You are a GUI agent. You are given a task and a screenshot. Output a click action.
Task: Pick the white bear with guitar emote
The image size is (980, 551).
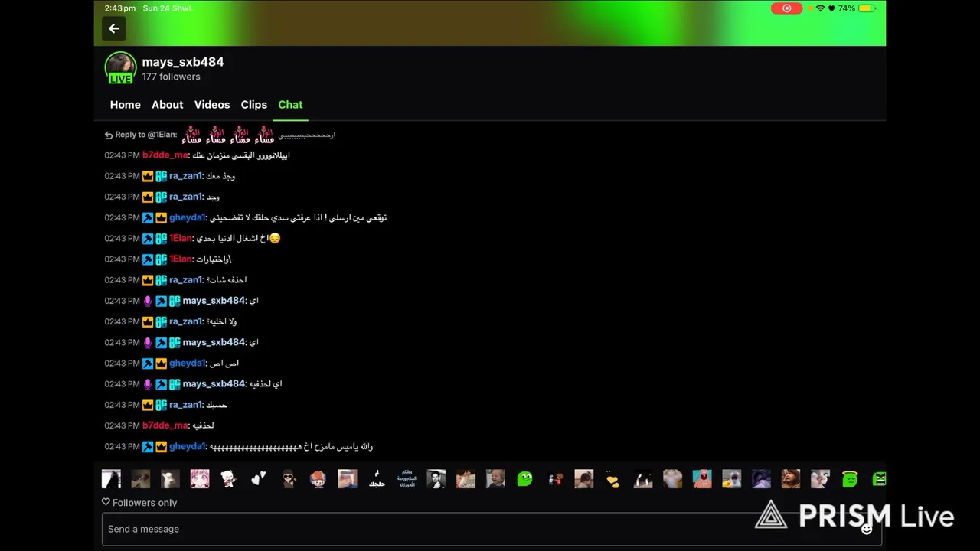coord(229,479)
